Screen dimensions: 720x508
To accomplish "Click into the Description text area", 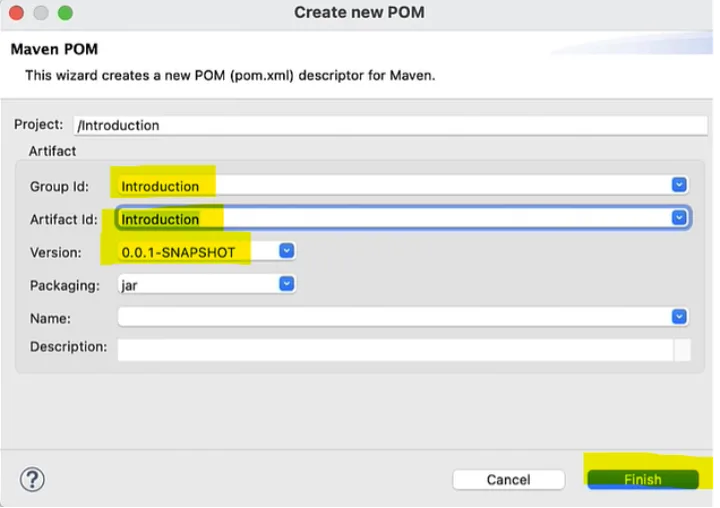I will tap(395, 350).
